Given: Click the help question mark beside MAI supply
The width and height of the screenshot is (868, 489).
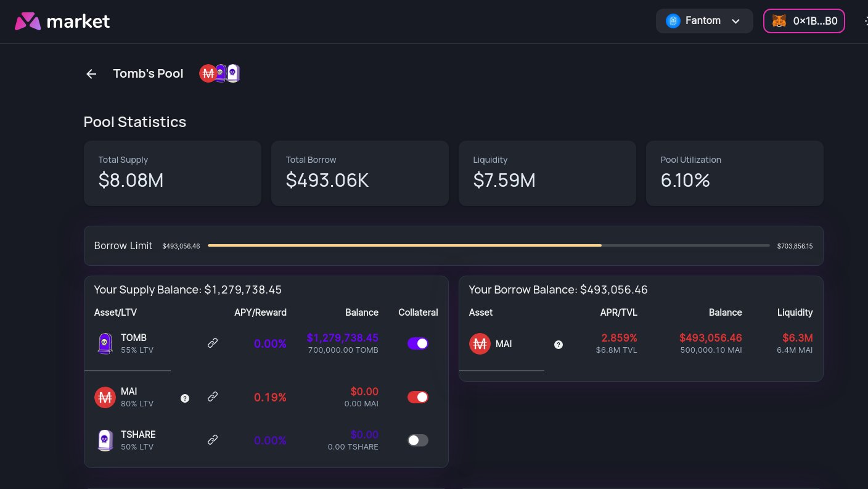Looking at the screenshot, I should click(x=185, y=398).
